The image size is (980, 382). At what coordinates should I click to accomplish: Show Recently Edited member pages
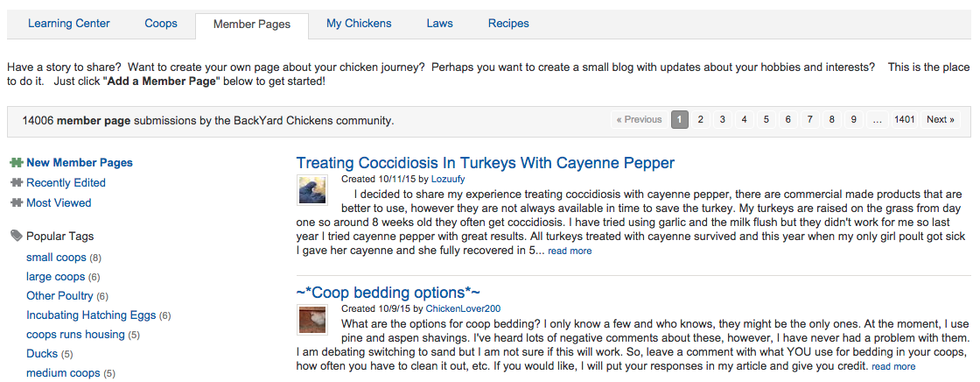coord(66,183)
